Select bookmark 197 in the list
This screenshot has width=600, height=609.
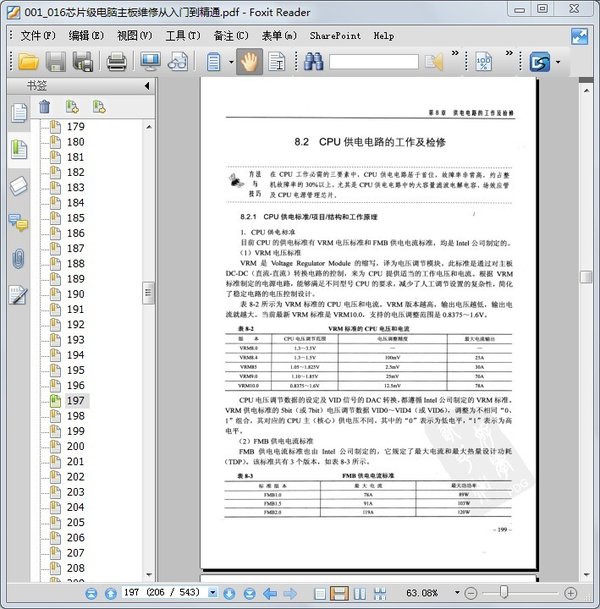pos(76,400)
